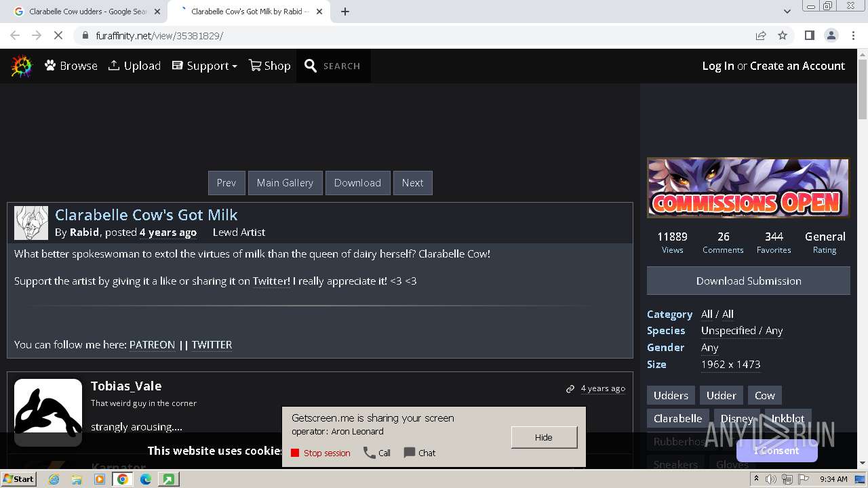Open the Windows Start menu

(19, 479)
